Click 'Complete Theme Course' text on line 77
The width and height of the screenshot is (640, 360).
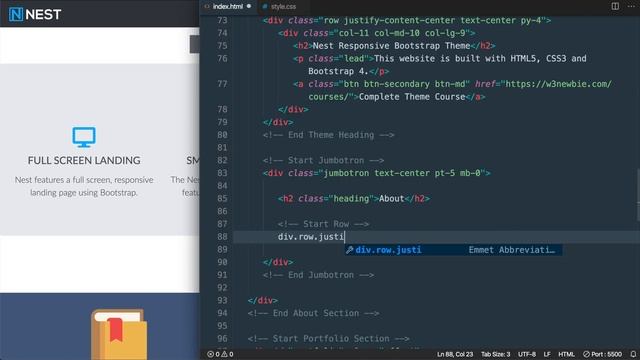coord(412,97)
